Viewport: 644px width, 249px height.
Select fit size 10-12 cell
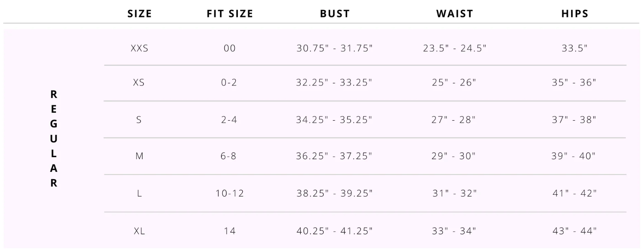click(x=230, y=193)
